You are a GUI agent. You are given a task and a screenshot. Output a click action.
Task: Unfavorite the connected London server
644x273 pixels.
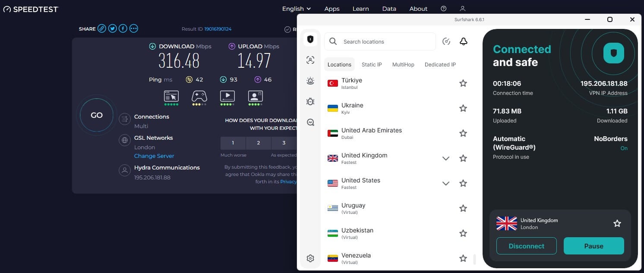pyautogui.click(x=617, y=223)
